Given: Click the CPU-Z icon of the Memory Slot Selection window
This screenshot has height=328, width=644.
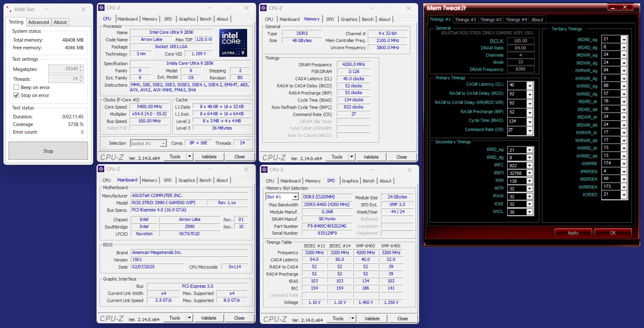Looking at the screenshot, I should click(264, 170).
